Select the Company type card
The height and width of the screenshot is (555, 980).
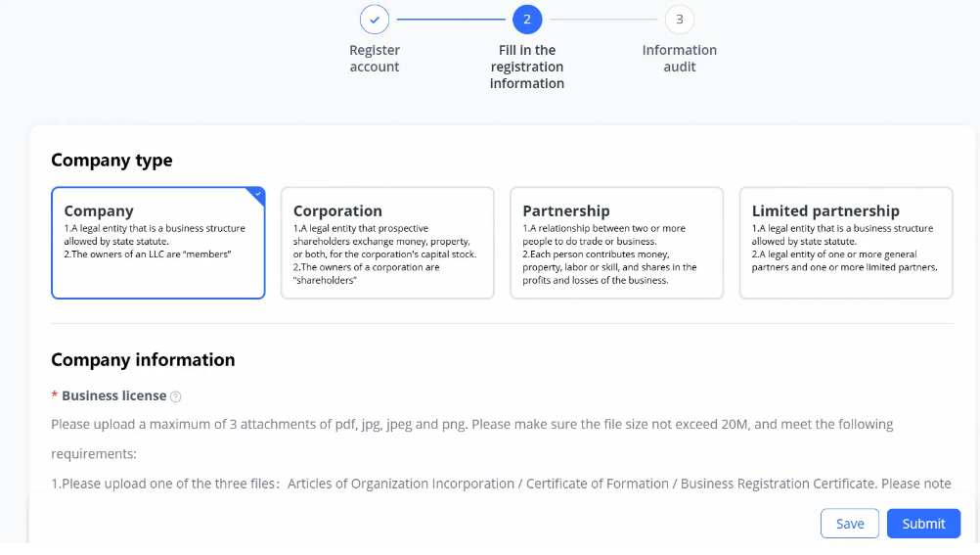click(x=157, y=243)
